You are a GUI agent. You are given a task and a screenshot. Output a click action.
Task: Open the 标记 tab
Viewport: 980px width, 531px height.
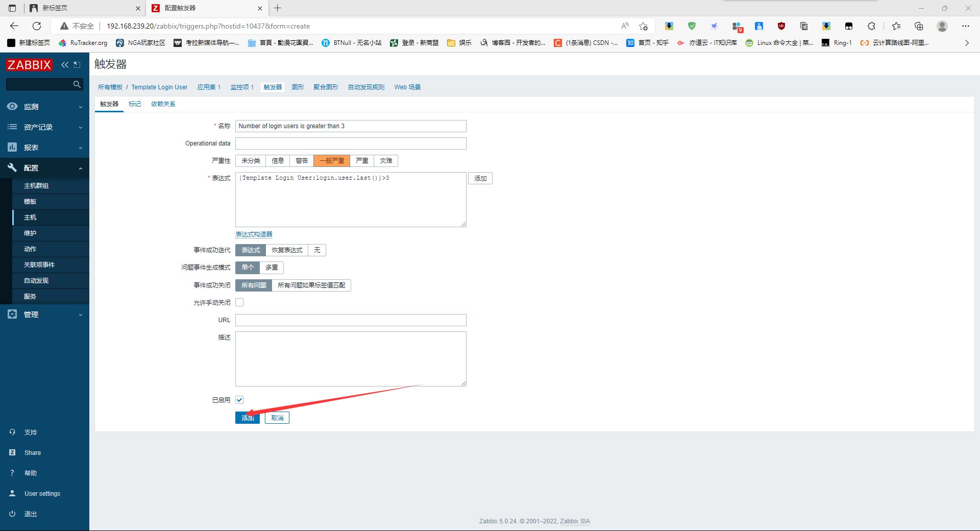point(135,104)
